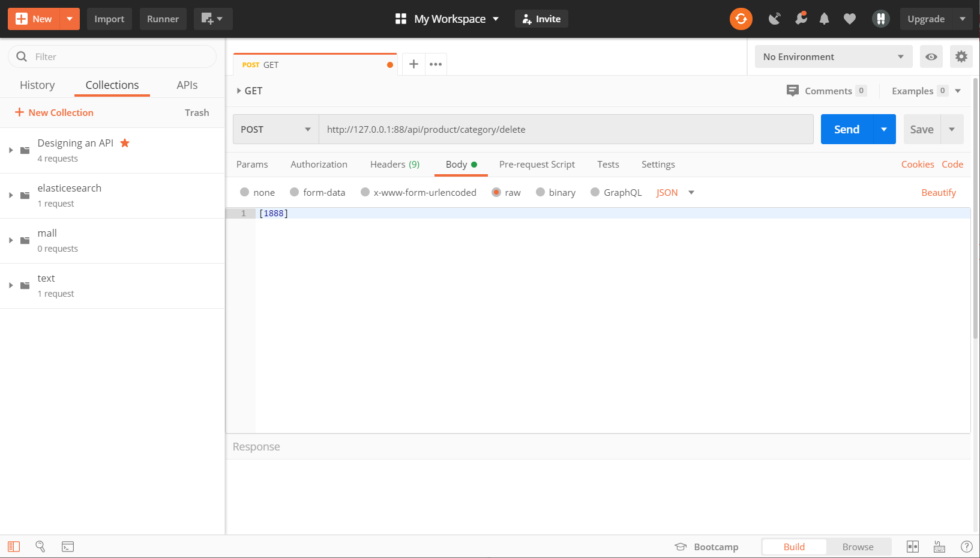980x558 pixels.
Task: Click the Import button
Action: 109,19
